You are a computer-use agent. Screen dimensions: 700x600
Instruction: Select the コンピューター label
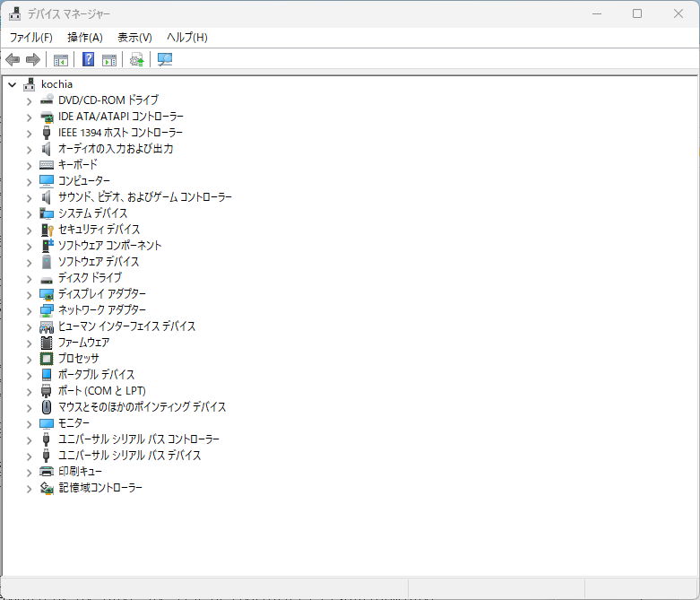click(84, 181)
